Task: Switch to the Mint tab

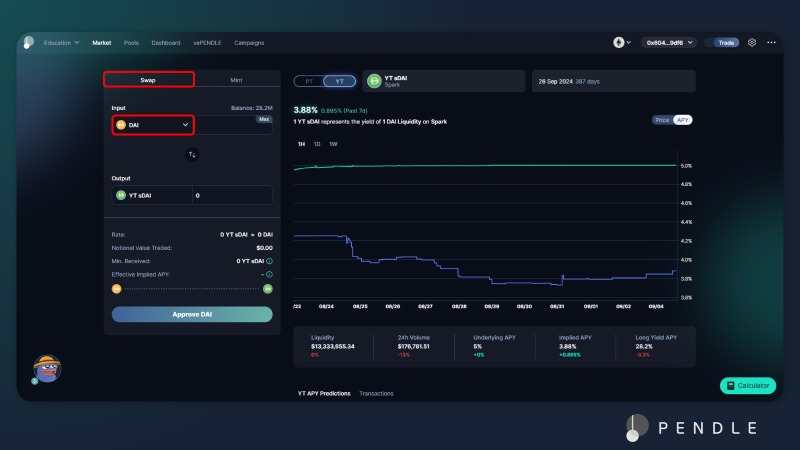Action: 236,79
